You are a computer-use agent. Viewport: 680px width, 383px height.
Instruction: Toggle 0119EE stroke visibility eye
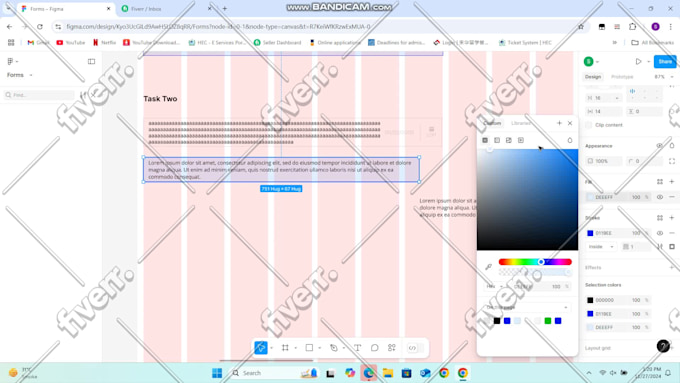[x=660, y=233]
